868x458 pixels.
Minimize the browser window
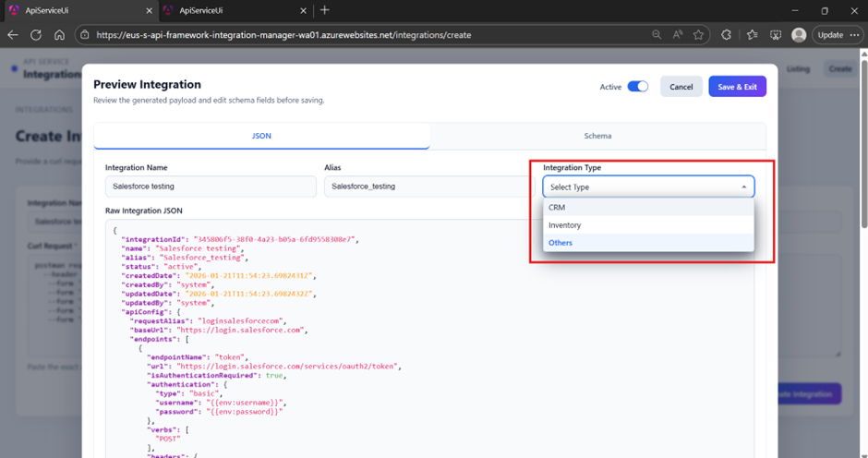[795, 10]
